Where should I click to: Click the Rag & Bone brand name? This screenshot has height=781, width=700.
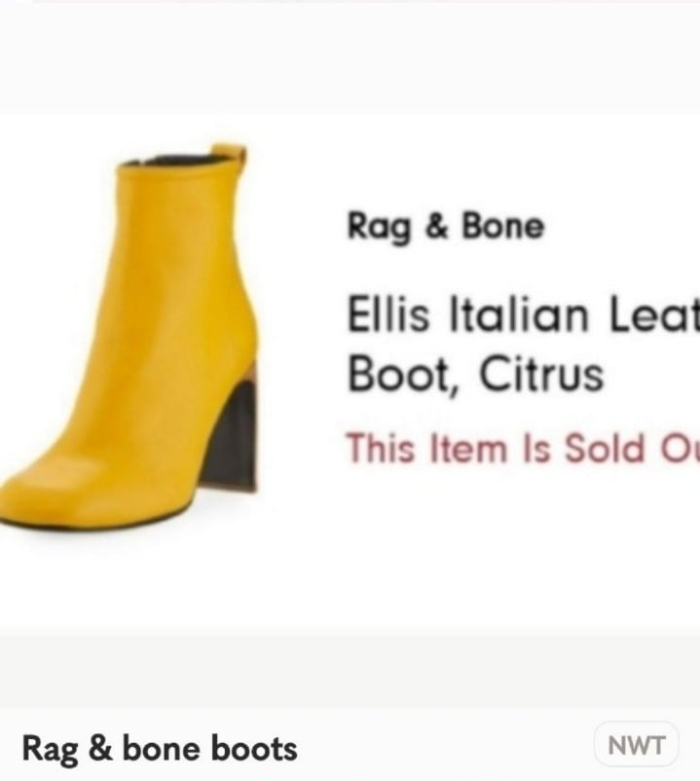(446, 227)
